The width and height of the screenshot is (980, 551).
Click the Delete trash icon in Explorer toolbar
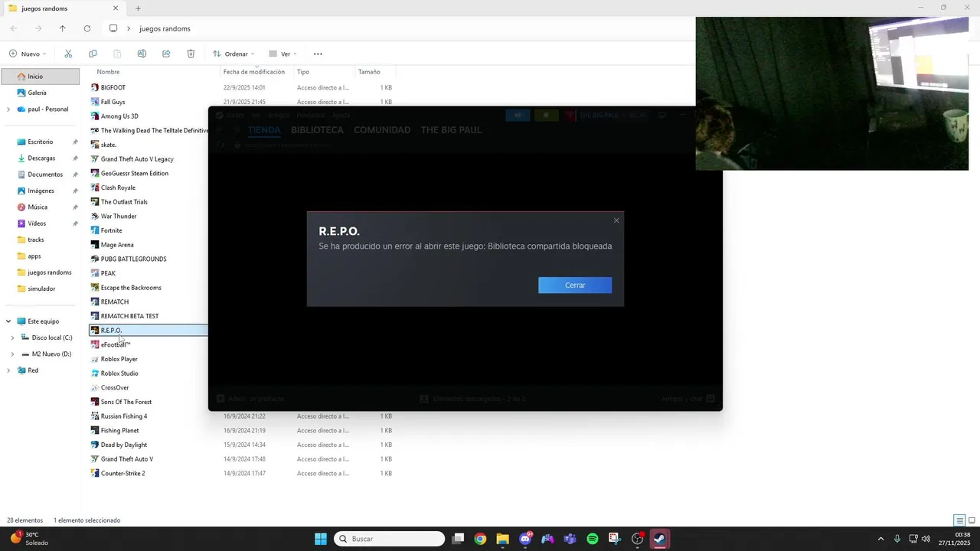191,54
